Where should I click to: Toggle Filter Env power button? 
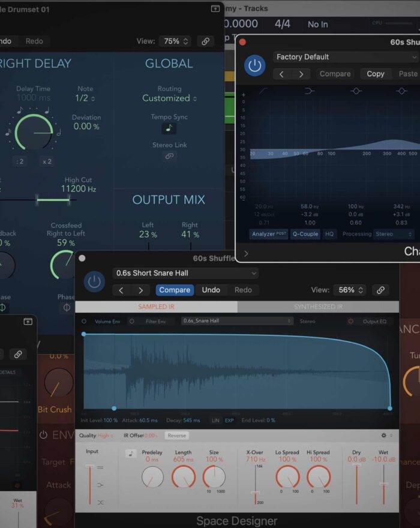[x=132, y=321]
